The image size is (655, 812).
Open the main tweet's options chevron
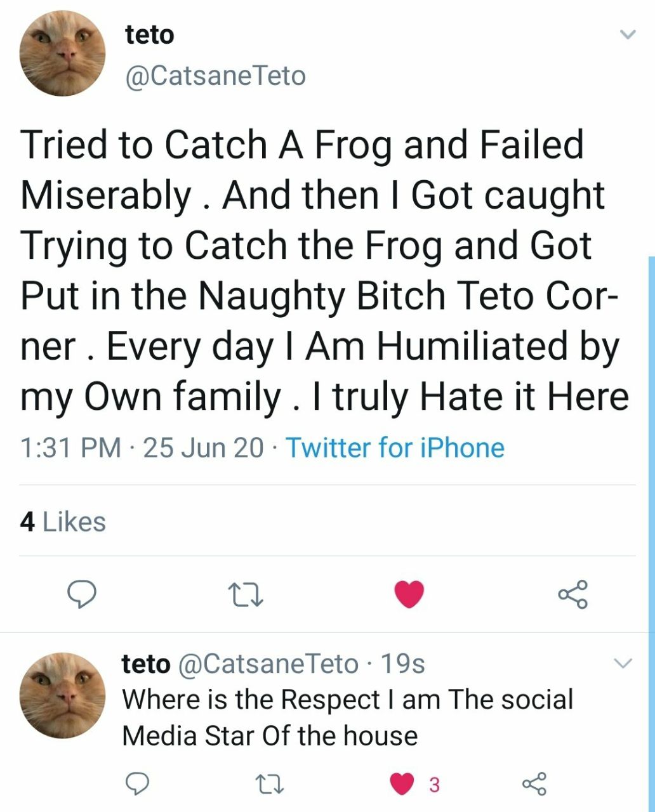tap(627, 36)
